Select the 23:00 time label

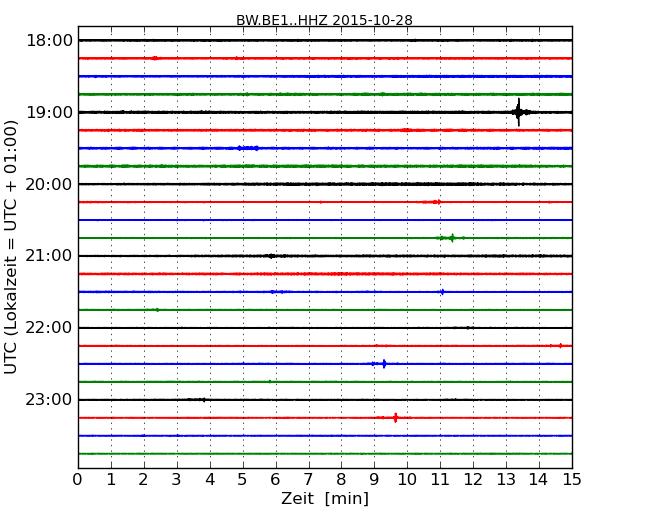[49, 399]
